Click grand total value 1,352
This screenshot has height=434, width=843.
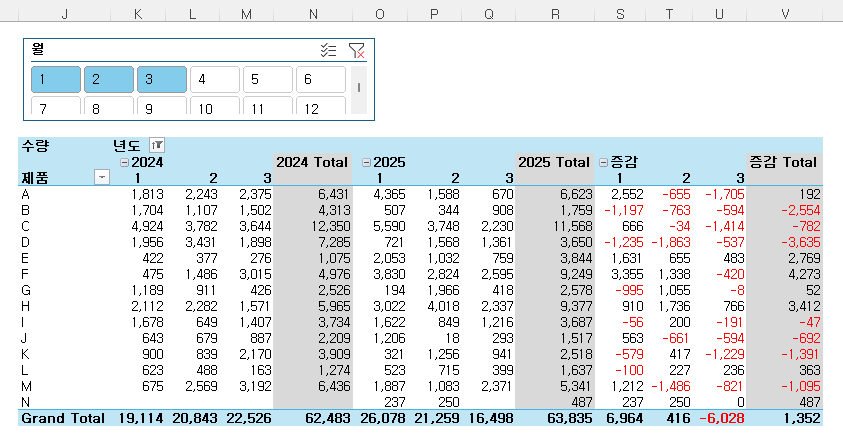(x=801, y=418)
